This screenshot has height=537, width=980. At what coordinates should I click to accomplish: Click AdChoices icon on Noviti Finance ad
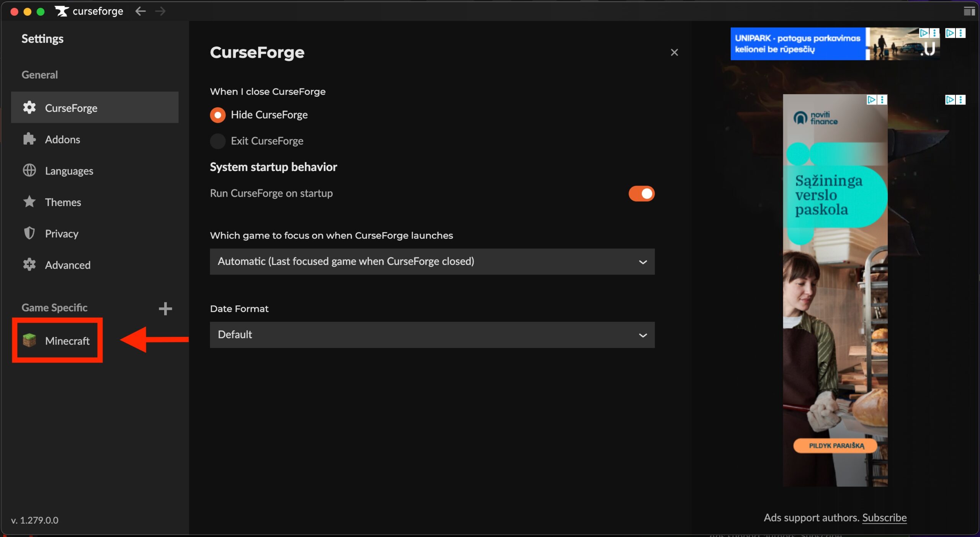click(872, 100)
